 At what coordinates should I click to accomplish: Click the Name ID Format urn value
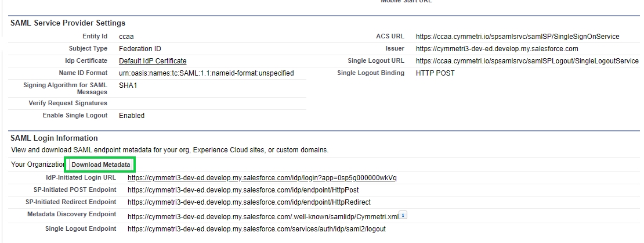click(206, 73)
